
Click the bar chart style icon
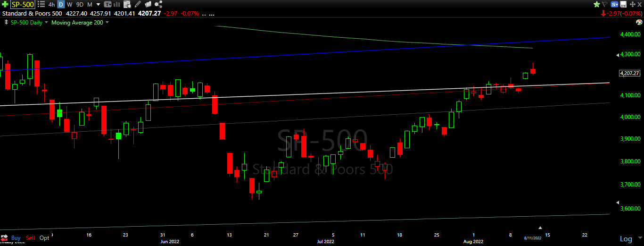[116, 4]
